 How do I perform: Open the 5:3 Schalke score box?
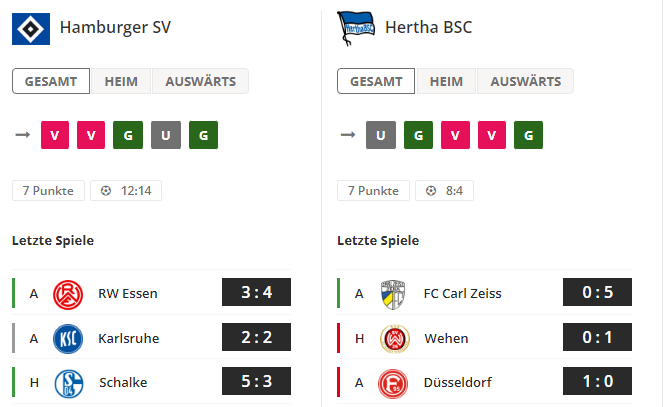pos(257,381)
